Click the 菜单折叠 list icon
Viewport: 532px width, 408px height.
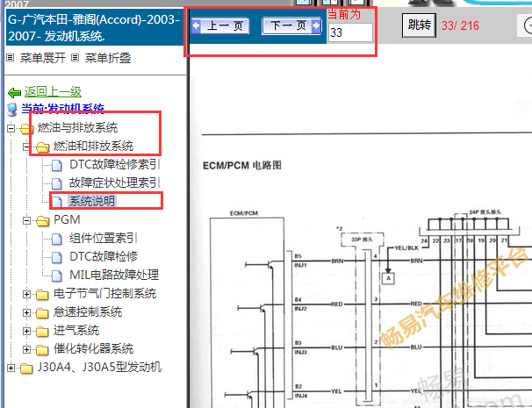pos(75,58)
